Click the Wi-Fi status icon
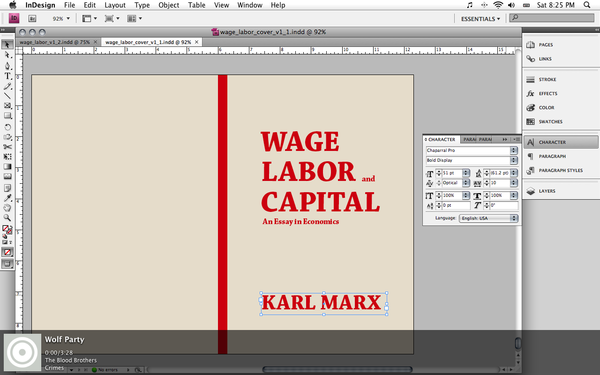 [498, 5]
